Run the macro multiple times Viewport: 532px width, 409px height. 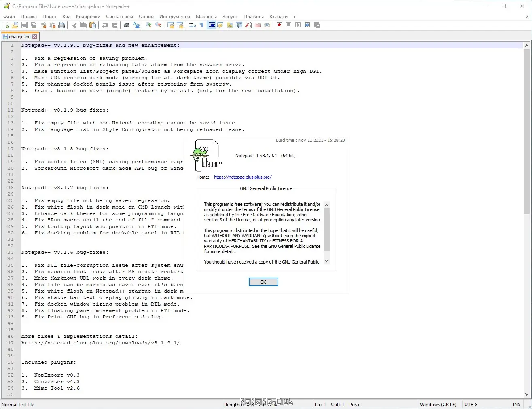(307, 25)
